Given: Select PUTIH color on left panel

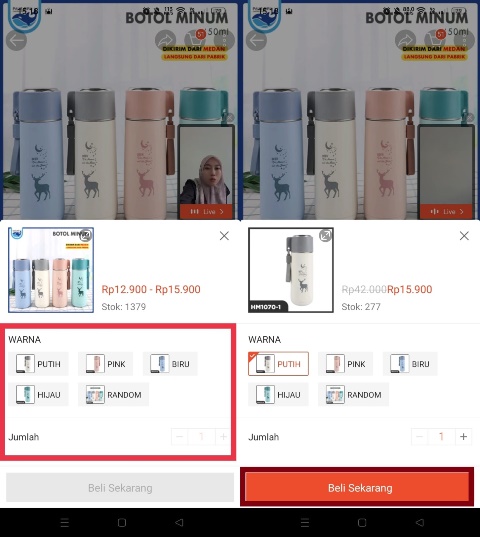Looking at the screenshot, I should pos(38,364).
